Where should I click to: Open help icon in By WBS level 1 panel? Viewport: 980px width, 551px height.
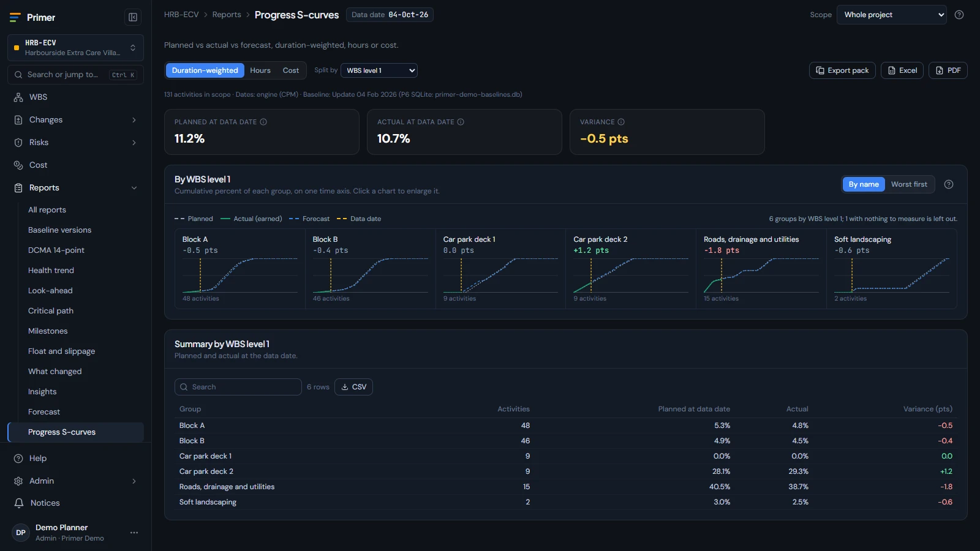[949, 184]
